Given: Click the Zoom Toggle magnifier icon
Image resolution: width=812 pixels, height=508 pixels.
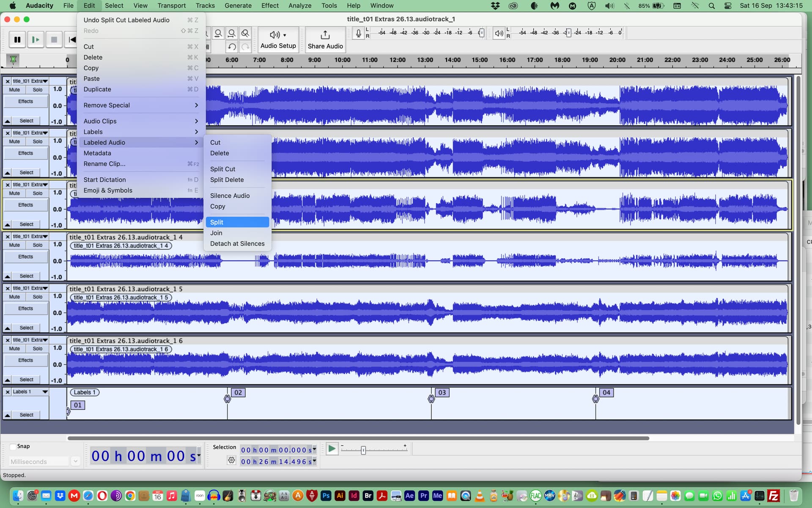Looking at the screenshot, I should (245, 33).
